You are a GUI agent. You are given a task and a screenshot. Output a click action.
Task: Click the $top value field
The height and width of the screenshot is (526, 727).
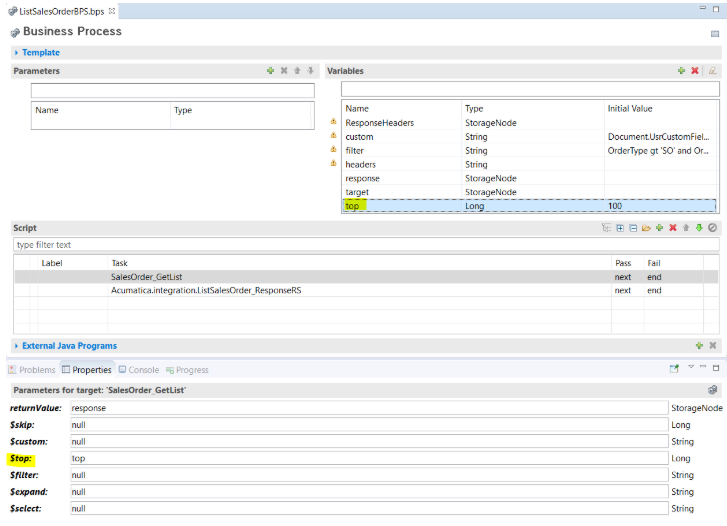coord(369,458)
